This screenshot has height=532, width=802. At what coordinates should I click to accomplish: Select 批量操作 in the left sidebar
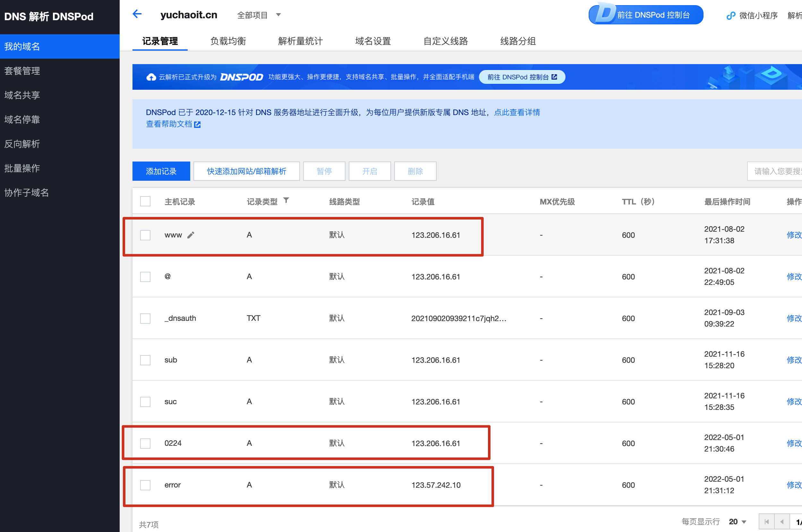pos(22,168)
